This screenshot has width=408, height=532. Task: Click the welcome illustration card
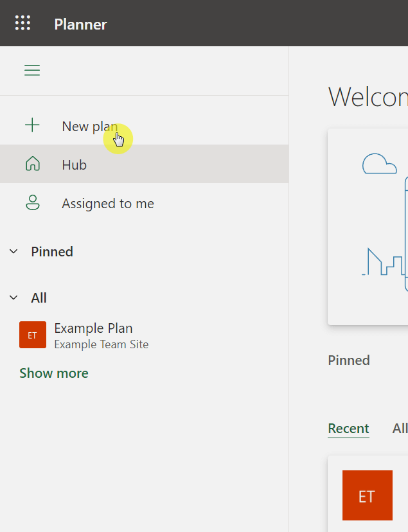(368, 227)
